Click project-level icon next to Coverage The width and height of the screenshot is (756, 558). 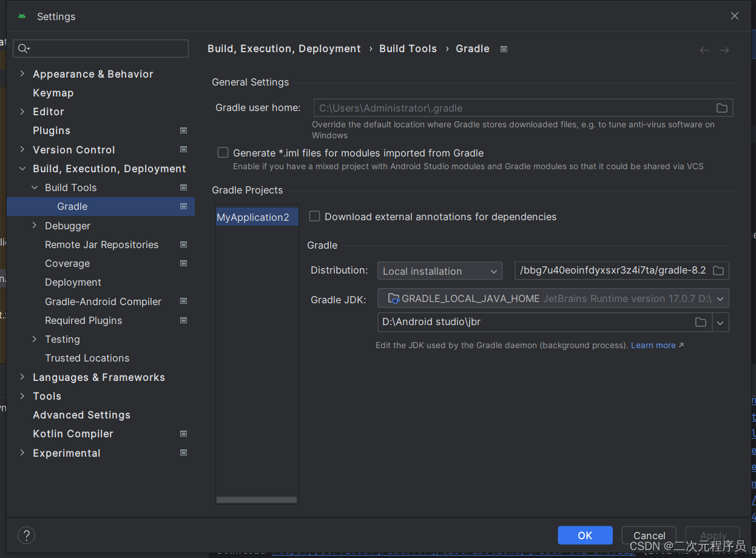point(183,263)
